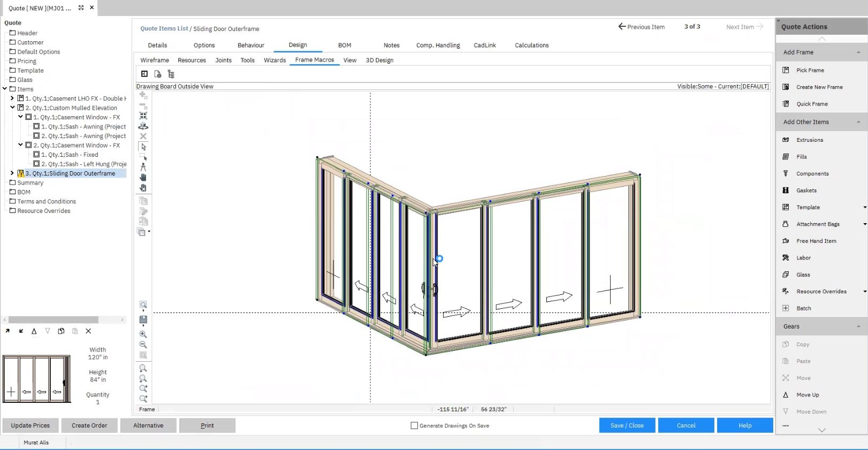The image size is (868, 450).
Task: Click the Create Order button
Action: pyautogui.click(x=89, y=425)
